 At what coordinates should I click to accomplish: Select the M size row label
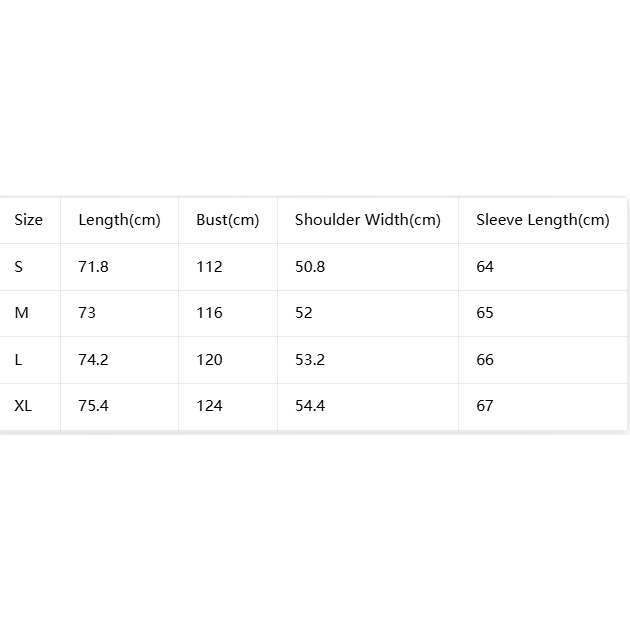point(21,313)
